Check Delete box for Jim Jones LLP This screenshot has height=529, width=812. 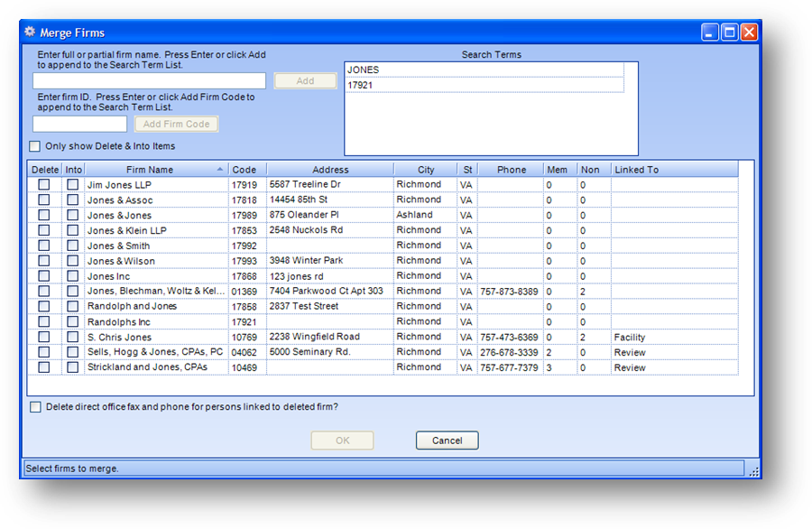[x=44, y=184]
